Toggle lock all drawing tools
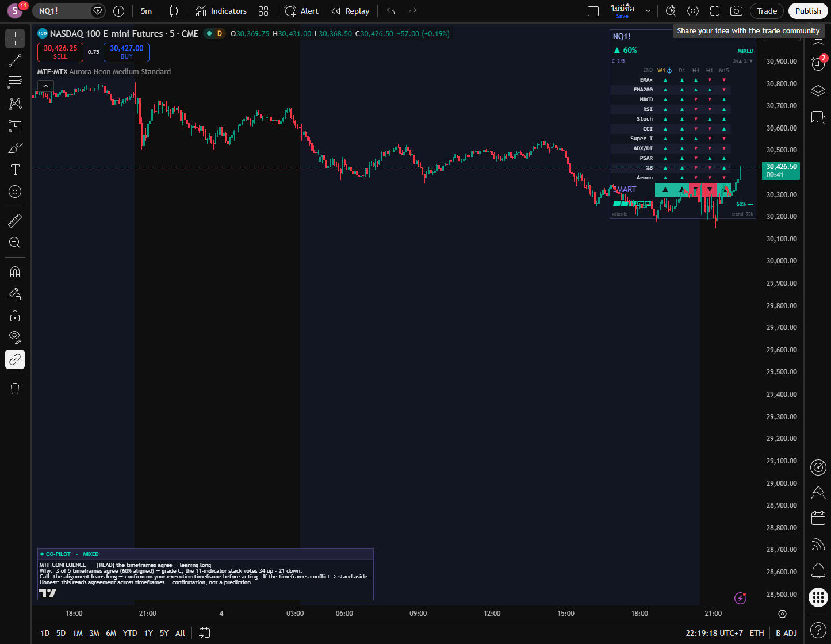831x644 pixels. click(15, 316)
